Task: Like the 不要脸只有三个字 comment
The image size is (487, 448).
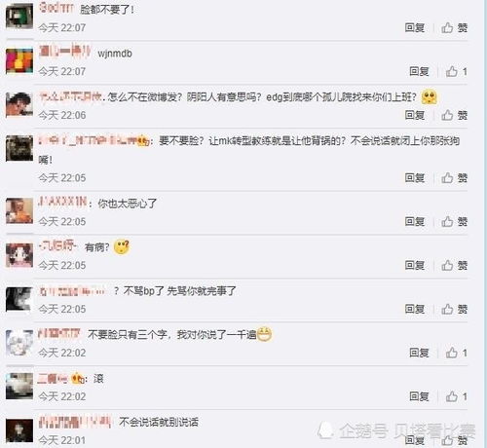Action: coord(456,353)
